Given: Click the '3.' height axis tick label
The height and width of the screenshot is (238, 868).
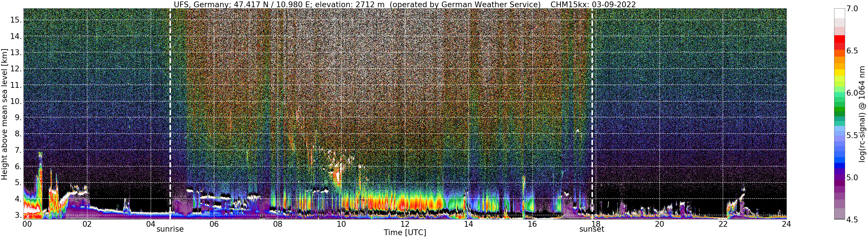Looking at the screenshot, I should pos(18,215).
